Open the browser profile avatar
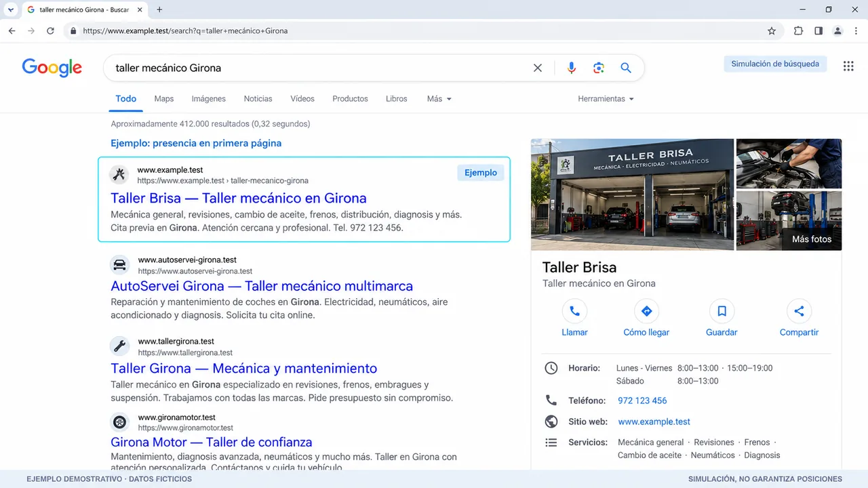Screen dimensions: 868x488 point(838,30)
